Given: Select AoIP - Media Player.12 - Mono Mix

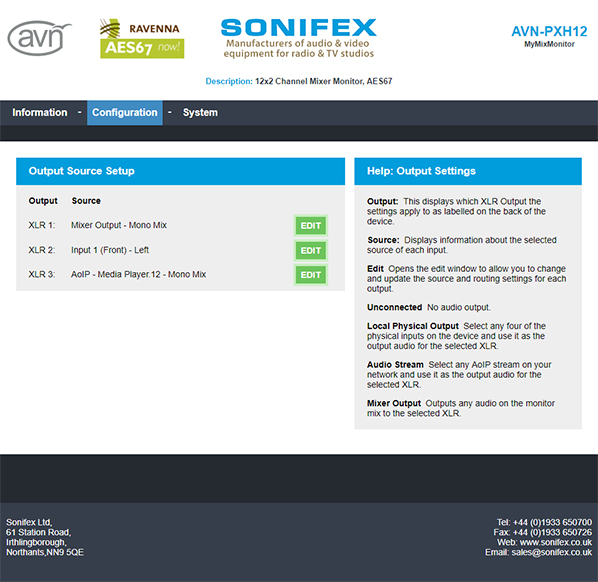Looking at the screenshot, I should 138,275.
